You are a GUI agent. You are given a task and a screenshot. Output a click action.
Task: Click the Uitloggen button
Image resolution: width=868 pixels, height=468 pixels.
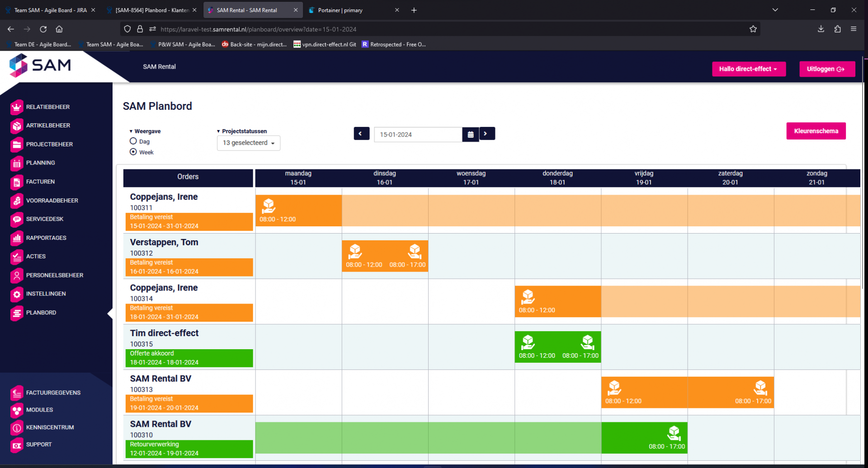click(827, 69)
